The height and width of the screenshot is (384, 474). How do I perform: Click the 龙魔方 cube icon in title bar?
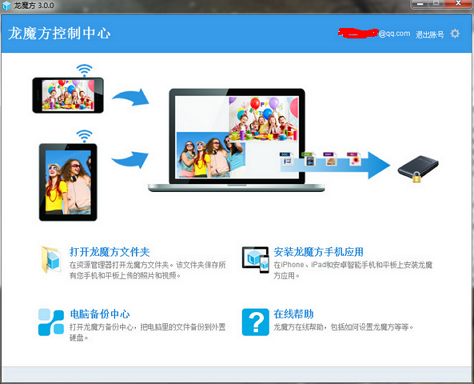[x=6, y=6]
